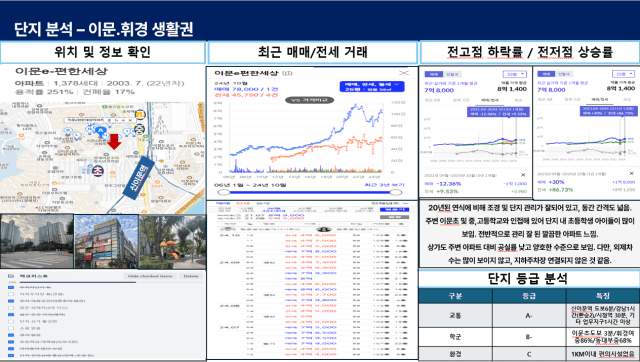
Task: Switch to 매매/전세 tab in left price panel
Action: click(489, 100)
